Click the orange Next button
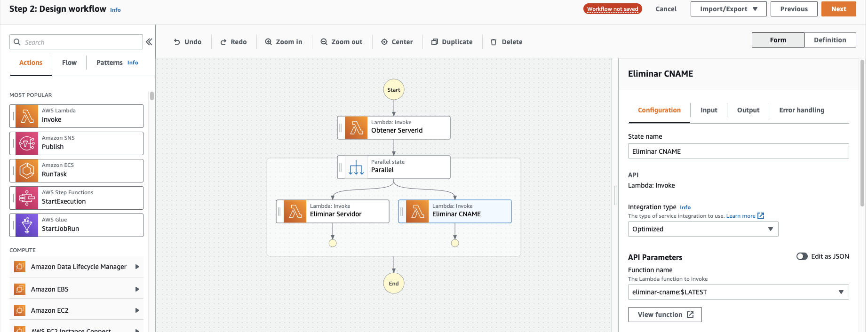The image size is (868, 332). 838,9
